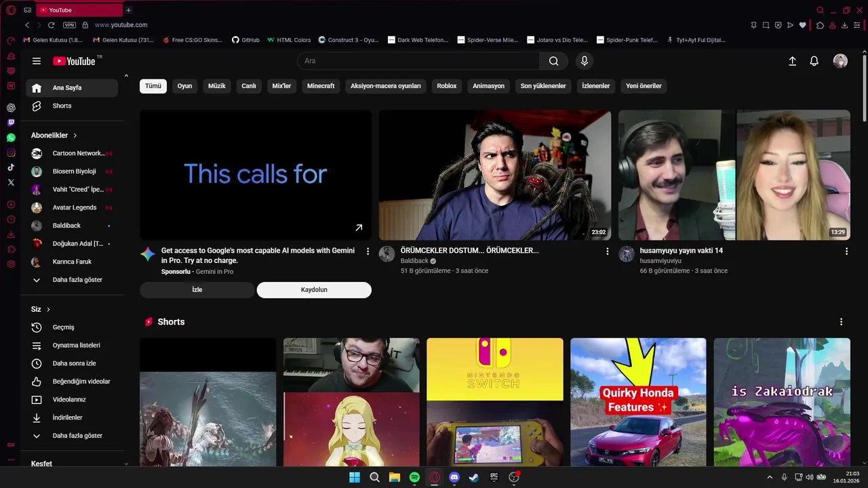Go back in browser history
Viewport: 868px width, 488px height.
pos(27,25)
